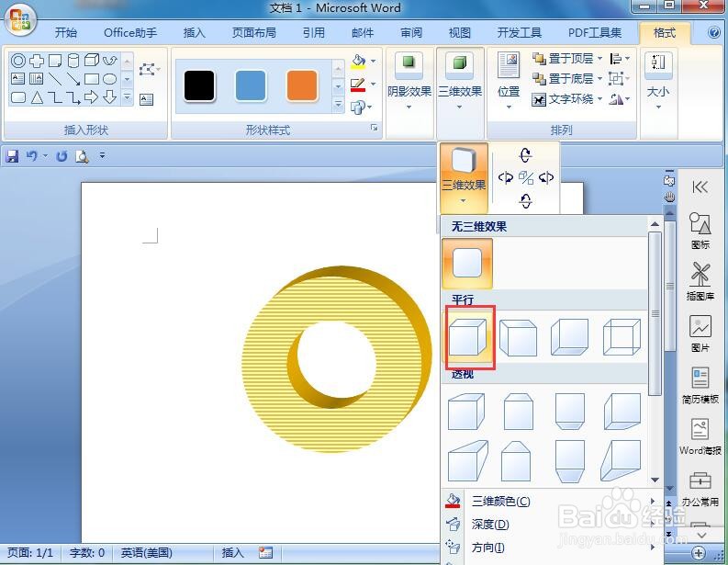
Task: Click the Tilt Left 3D rotation icon
Action: [505, 177]
